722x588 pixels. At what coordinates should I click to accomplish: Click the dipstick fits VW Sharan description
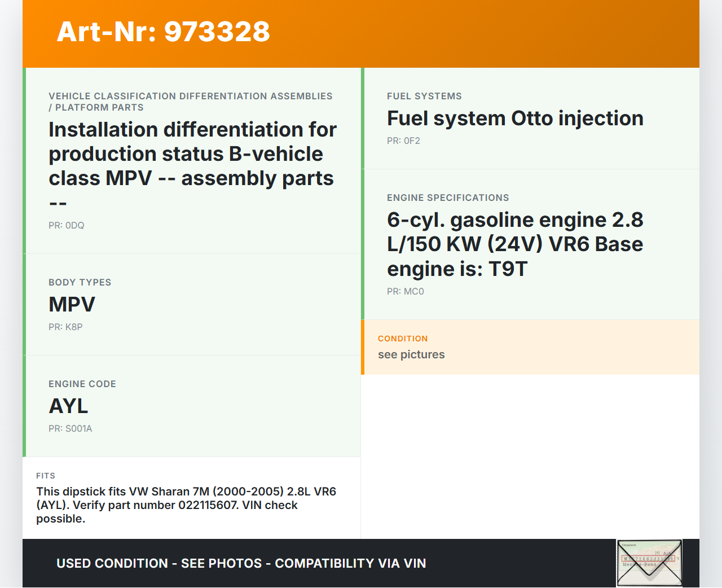[x=186, y=505]
